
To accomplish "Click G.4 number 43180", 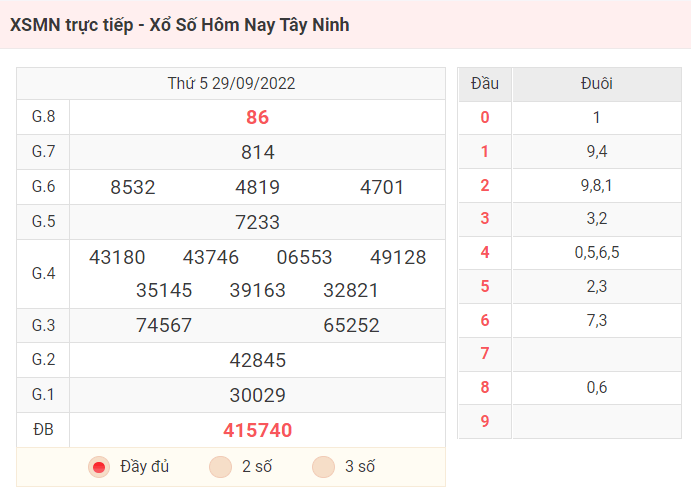I will [117, 257].
